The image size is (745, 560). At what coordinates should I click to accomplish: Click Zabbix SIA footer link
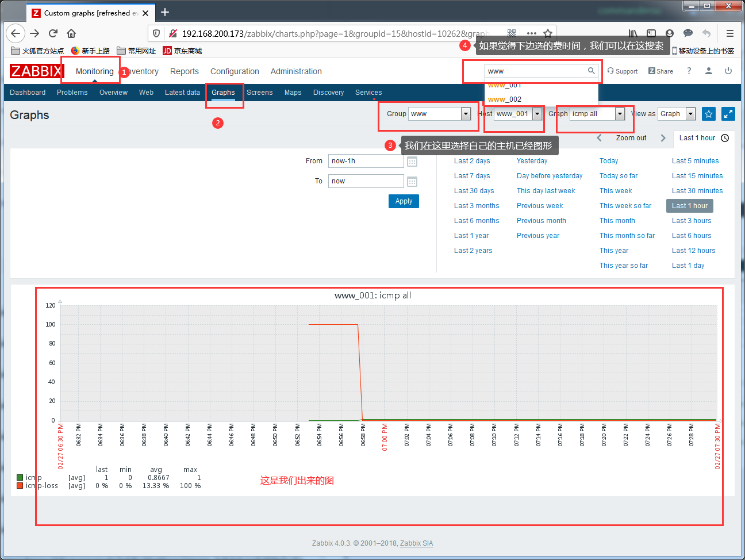[416, 543]
